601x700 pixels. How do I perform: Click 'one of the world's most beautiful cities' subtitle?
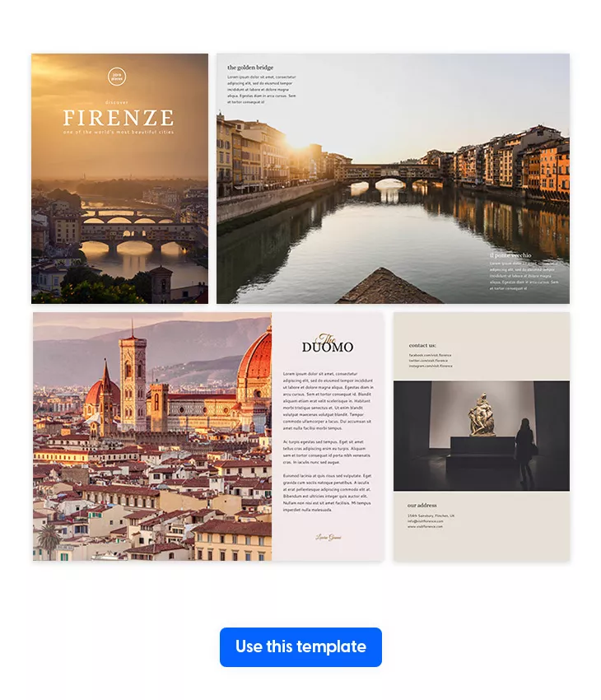(119, 132)
